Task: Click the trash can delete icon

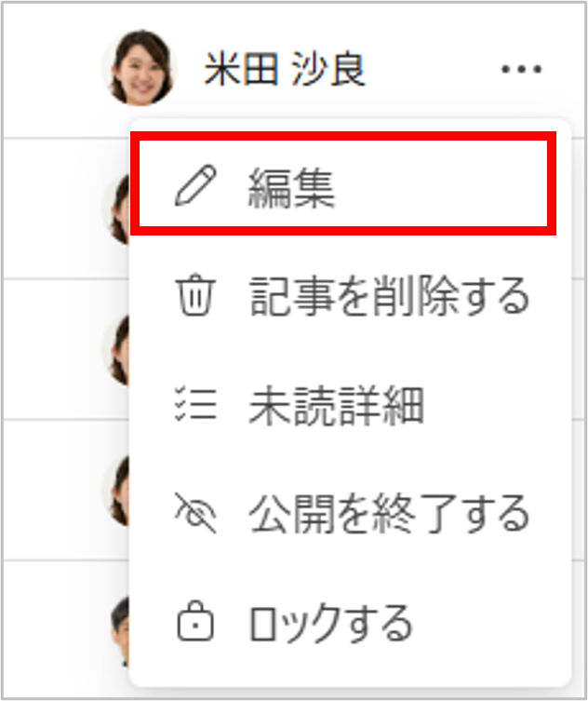Action: [x=195, y=295]
